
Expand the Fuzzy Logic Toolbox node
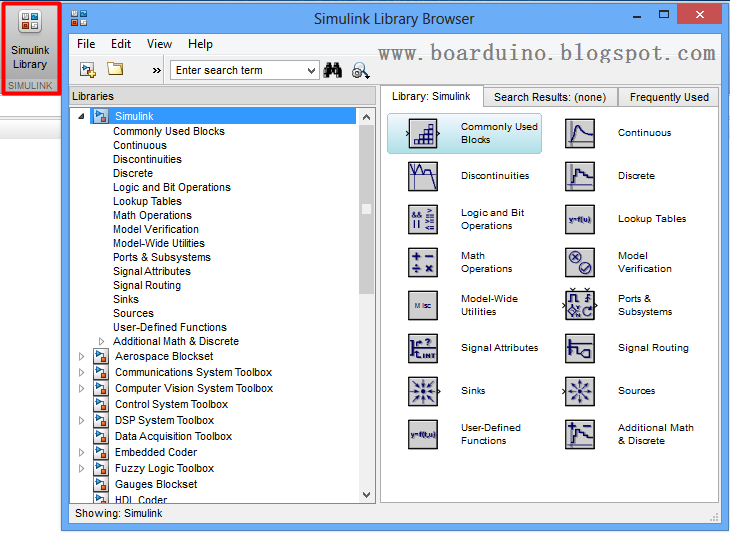coord(81,469)
